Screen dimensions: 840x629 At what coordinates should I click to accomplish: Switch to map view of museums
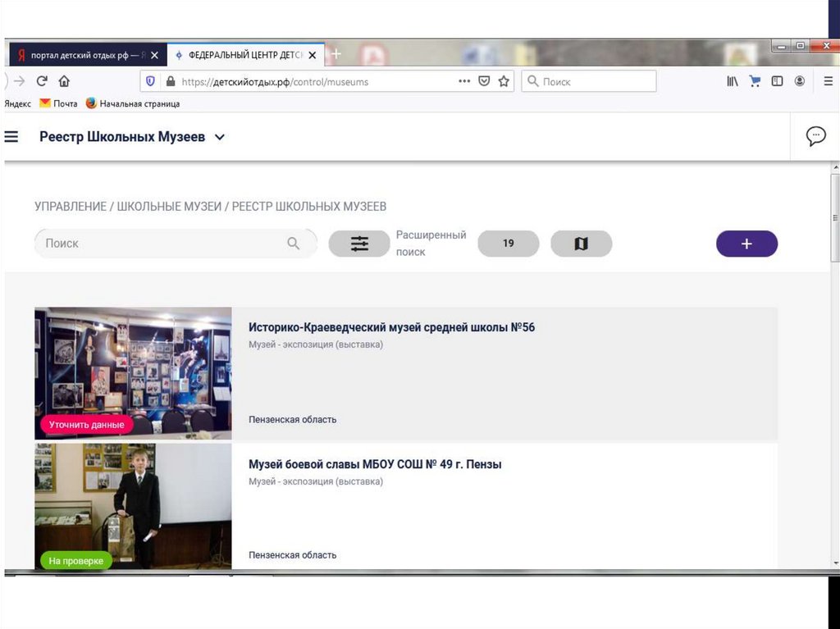coord(581,244)
